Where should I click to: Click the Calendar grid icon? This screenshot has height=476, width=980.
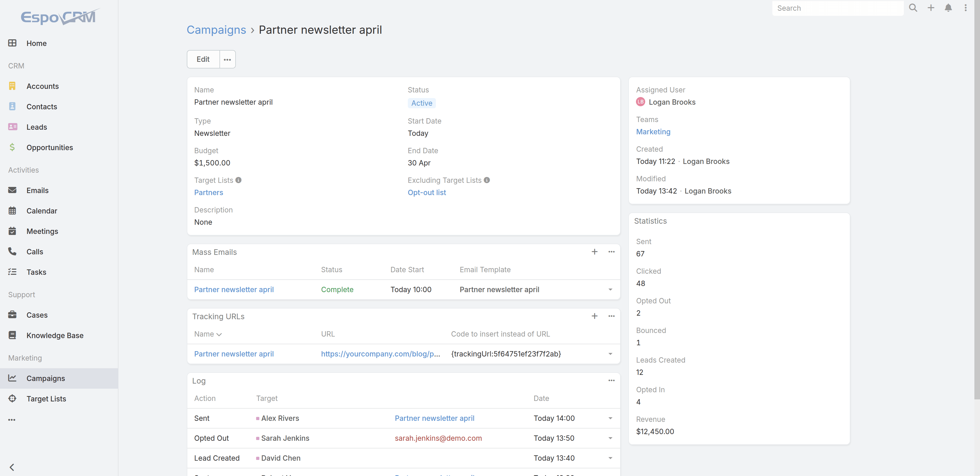tap(12, 211)
